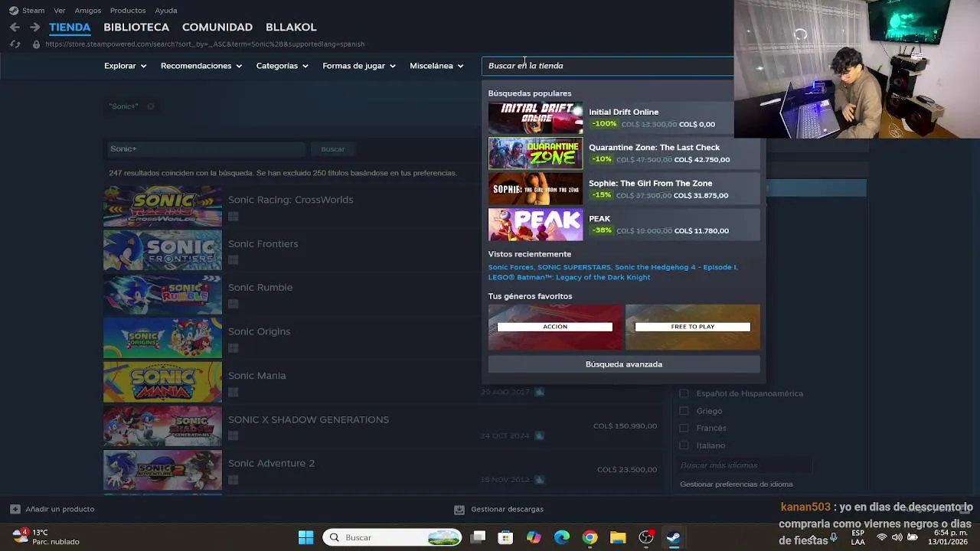Image resolution: width=980 pixels, height=551 pixels.
Task: Open the SONIC SUPERSTARS recently viewed link
Action: pos(573,267)
